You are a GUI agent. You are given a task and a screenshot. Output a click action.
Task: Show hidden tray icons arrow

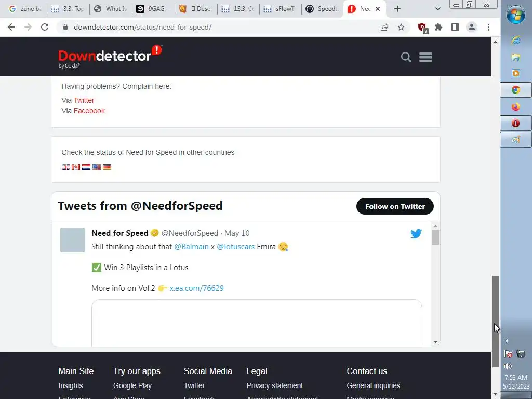coord(507,341)
